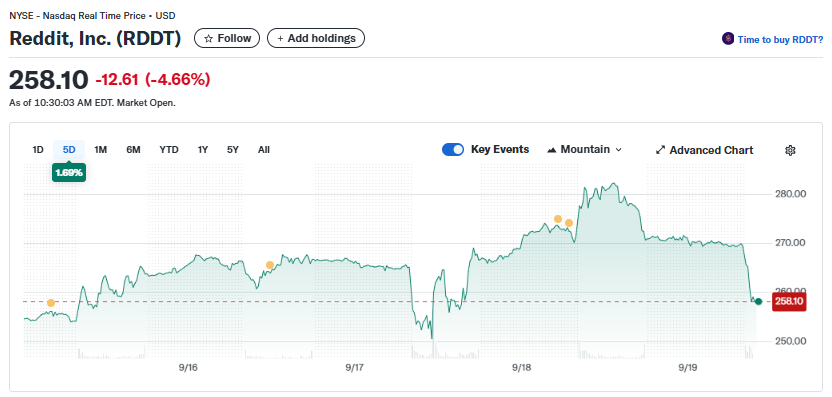The height and width of the screenshot is (397, 832).
Task: Select the 6M time range
Action: point(133,150)
